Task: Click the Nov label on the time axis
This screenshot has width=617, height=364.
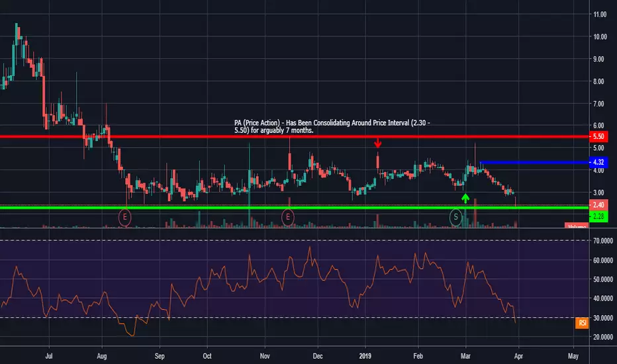Action: [x=265, y=356]
